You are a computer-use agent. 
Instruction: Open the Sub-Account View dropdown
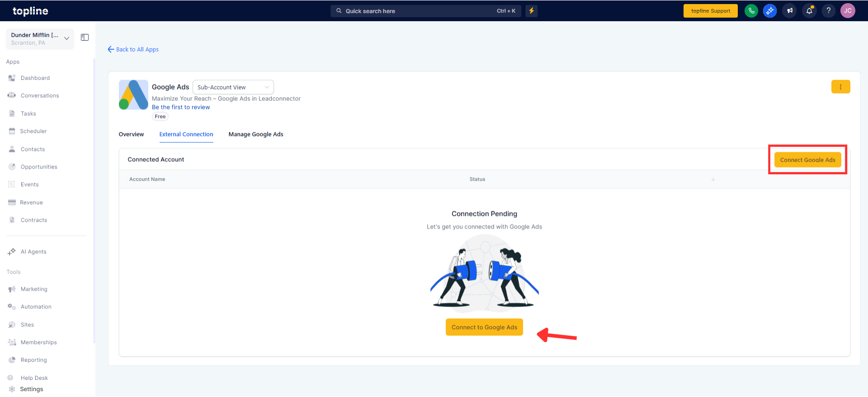233,87
